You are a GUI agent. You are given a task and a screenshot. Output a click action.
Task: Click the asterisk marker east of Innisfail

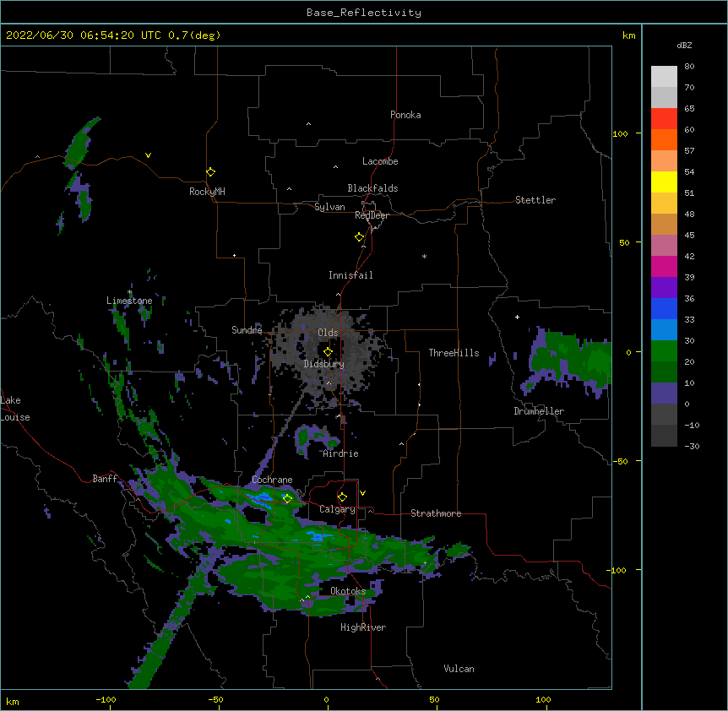[424, 257]
